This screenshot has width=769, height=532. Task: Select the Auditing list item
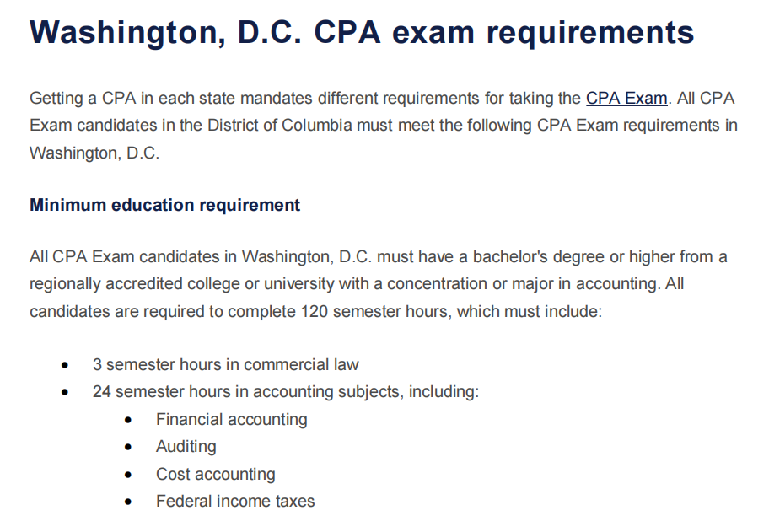click(x=186, y=447)
